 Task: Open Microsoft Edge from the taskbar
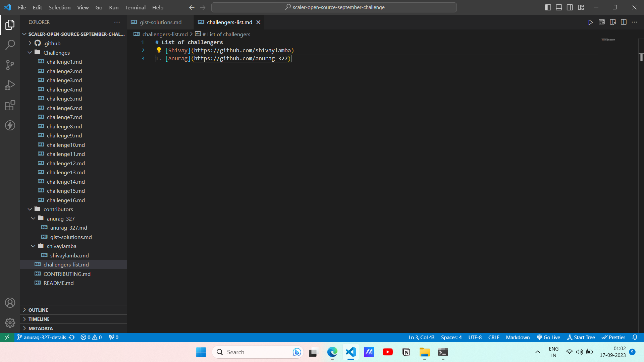pyautogui.click(x=332, y=352)
